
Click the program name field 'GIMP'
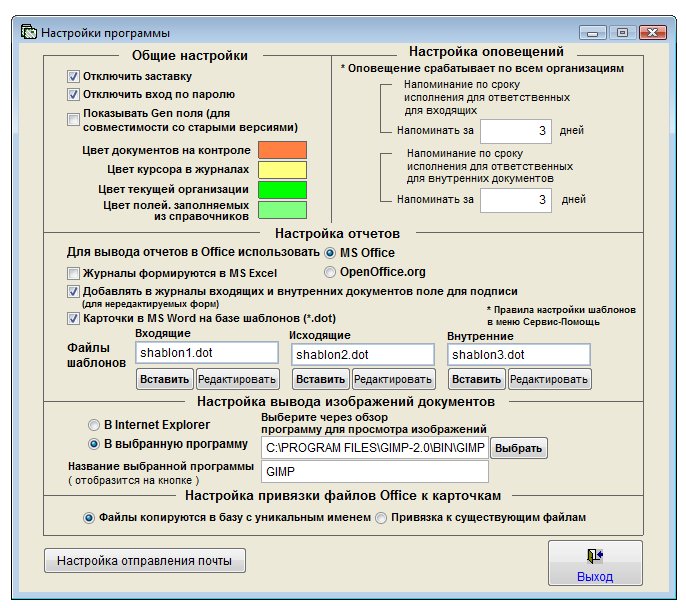tap(375, 472)
